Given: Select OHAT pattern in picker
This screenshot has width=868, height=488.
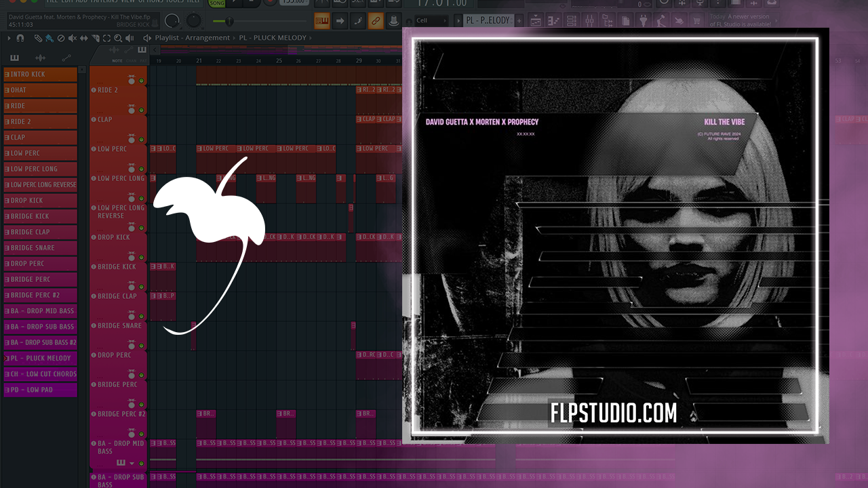Looking at the screenshot, I should pyautogui.click(x=40, y=90).
